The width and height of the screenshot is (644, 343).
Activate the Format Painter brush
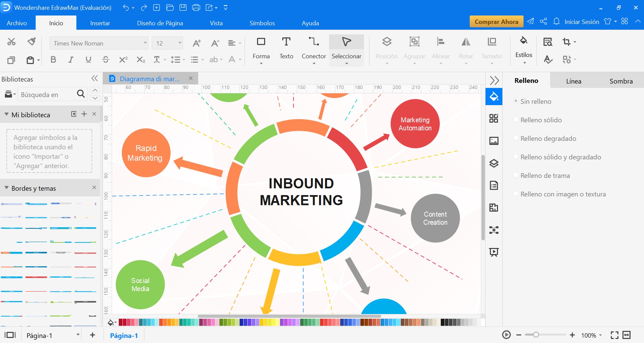click(32, 42)
